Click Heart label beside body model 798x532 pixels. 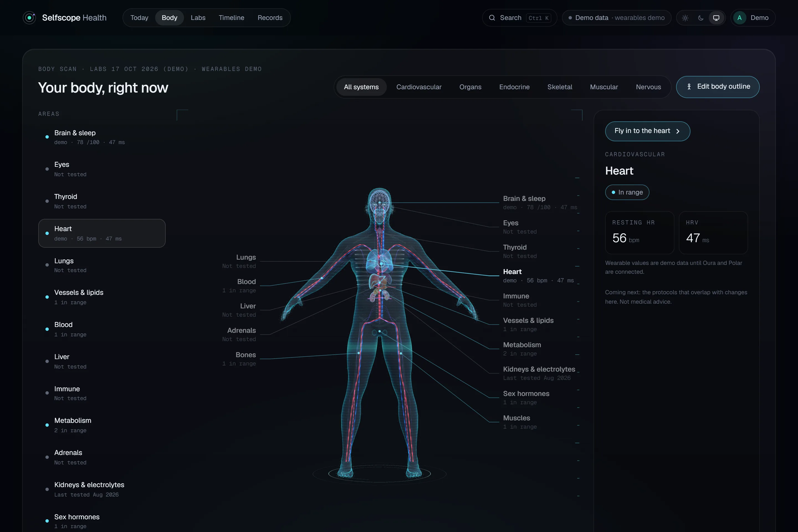tap(538, 276)
